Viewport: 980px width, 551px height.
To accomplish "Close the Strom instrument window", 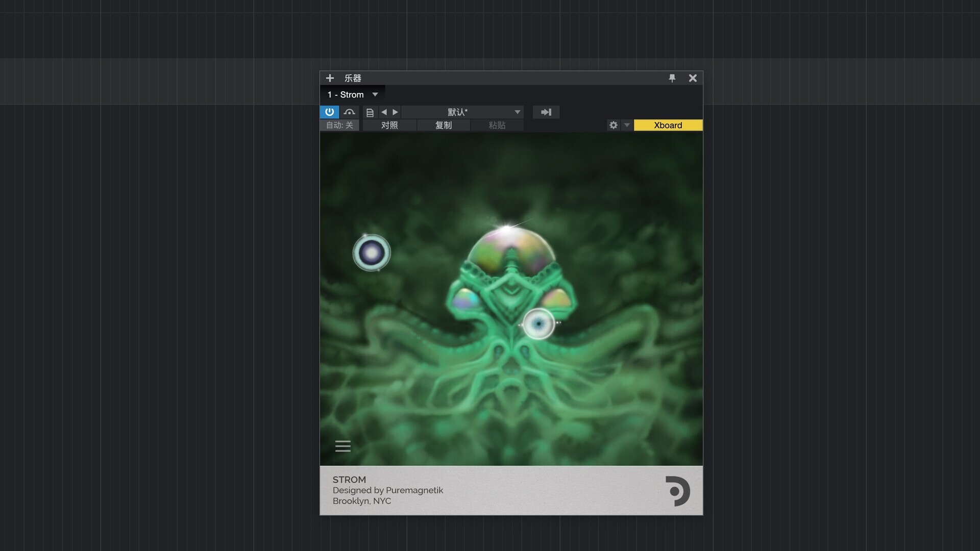I will coord(693,78).
